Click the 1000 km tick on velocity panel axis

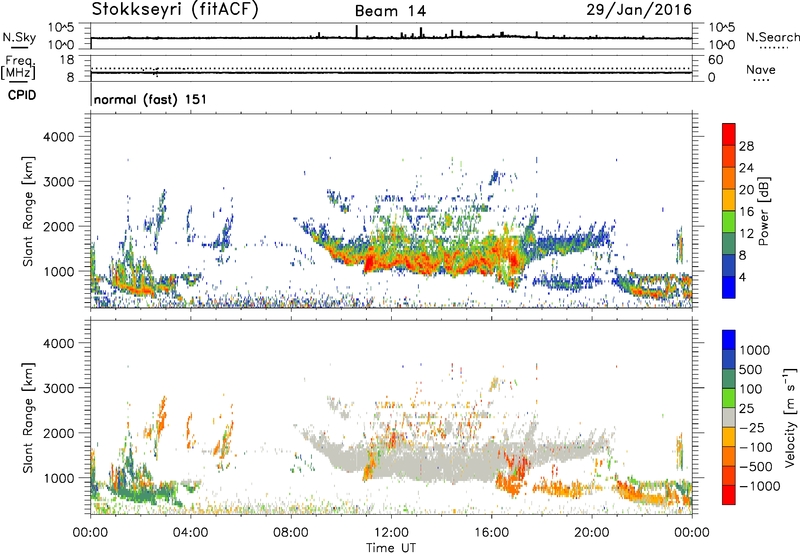click(x=59, y=478)
